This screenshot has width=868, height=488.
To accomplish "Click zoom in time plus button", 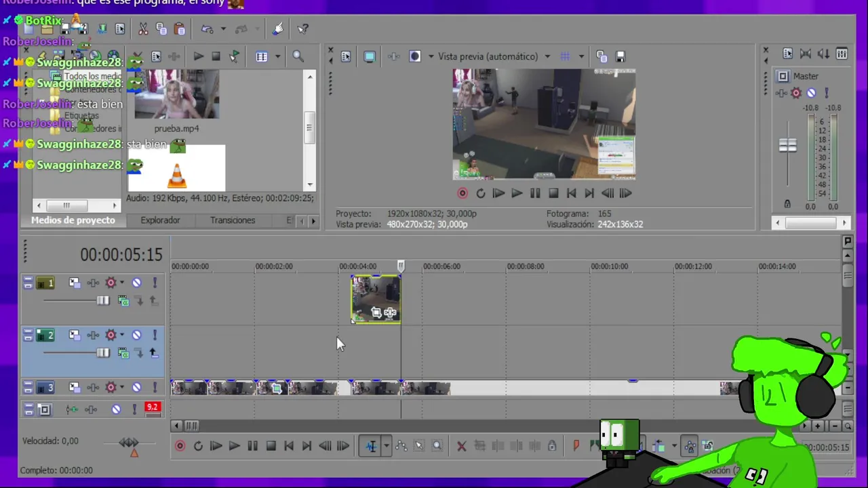I will (x=818, y=426).
